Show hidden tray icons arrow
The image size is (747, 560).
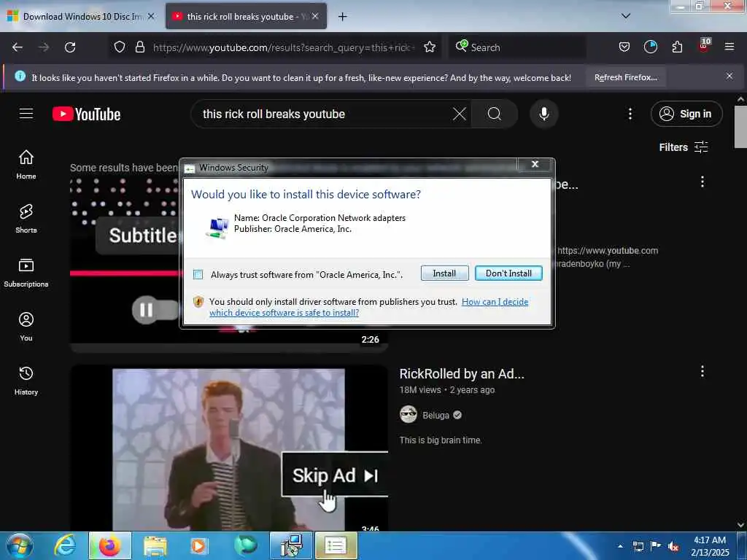click(x=620, y=546)
